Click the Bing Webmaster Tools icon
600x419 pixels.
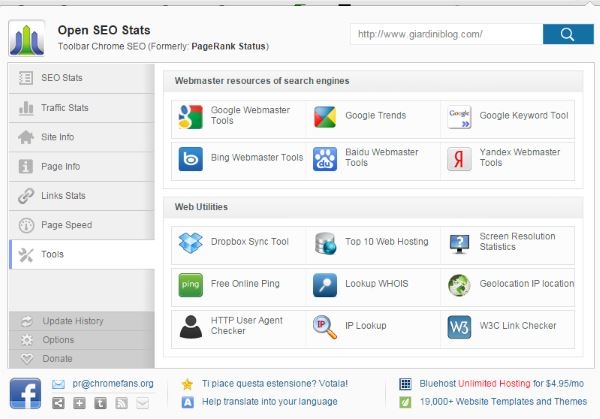pos(190,158)
